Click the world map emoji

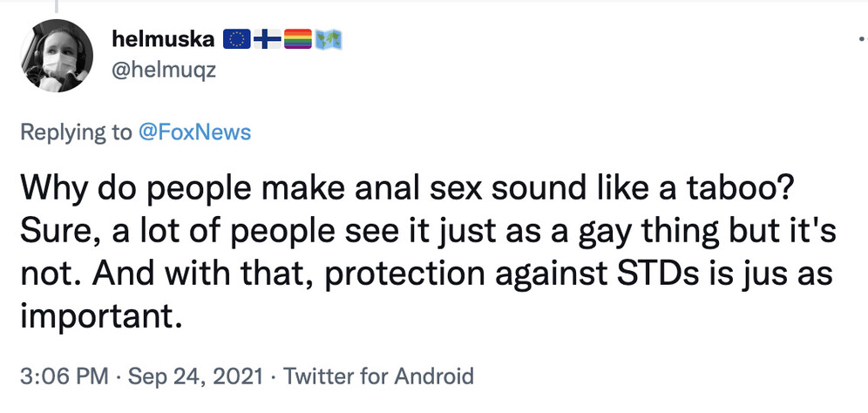(x=329, y=39)
